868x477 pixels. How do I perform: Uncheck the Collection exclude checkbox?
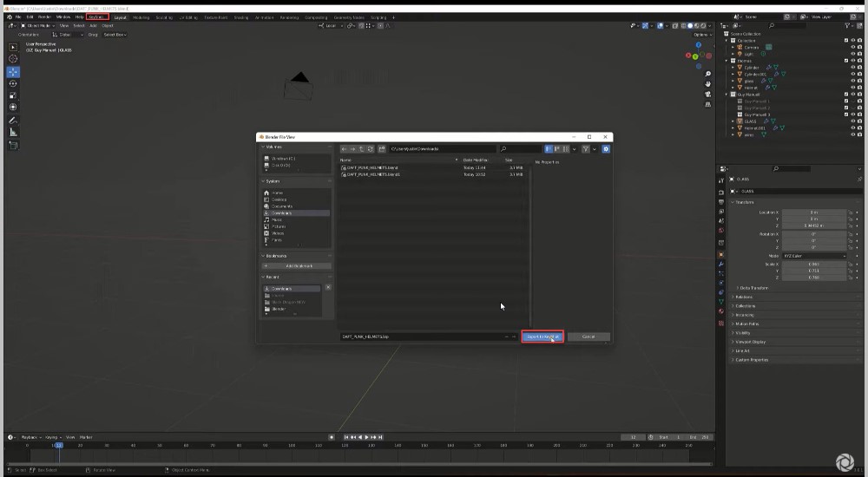point(846,40)
